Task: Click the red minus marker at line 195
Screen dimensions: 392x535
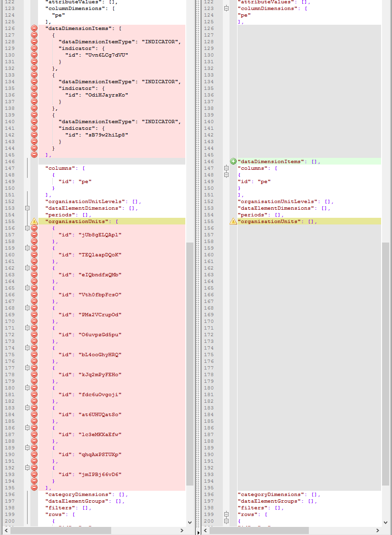Action: 34,488
